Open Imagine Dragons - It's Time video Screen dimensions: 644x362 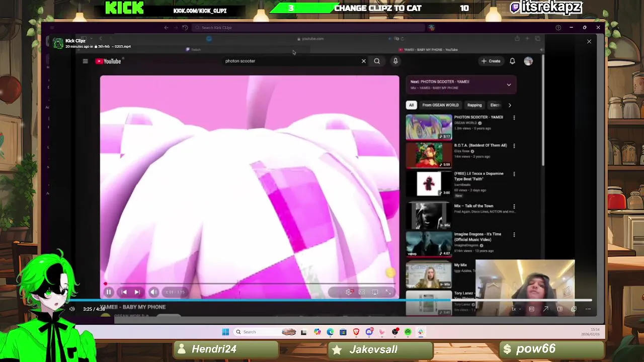tap(429, 243)
